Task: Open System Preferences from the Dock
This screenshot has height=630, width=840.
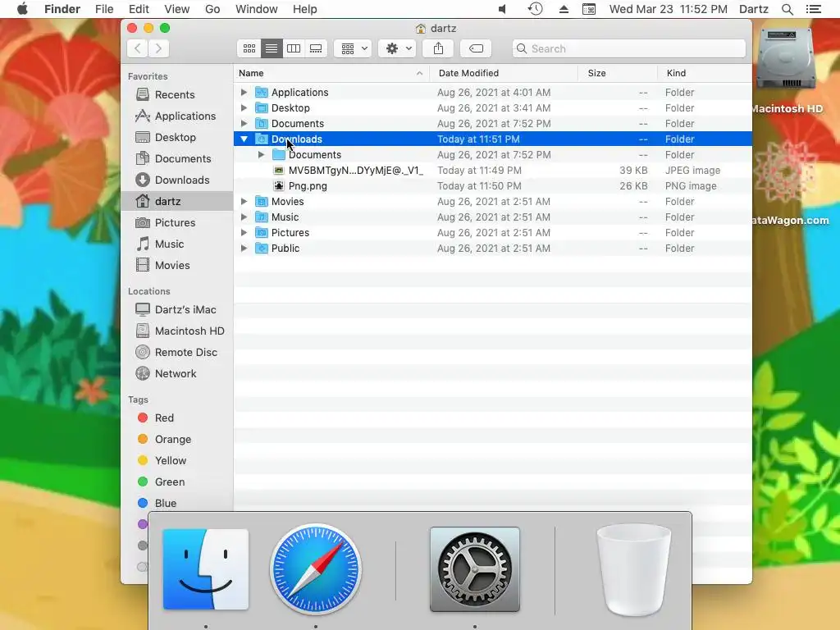Action: [x=475, y=569]
